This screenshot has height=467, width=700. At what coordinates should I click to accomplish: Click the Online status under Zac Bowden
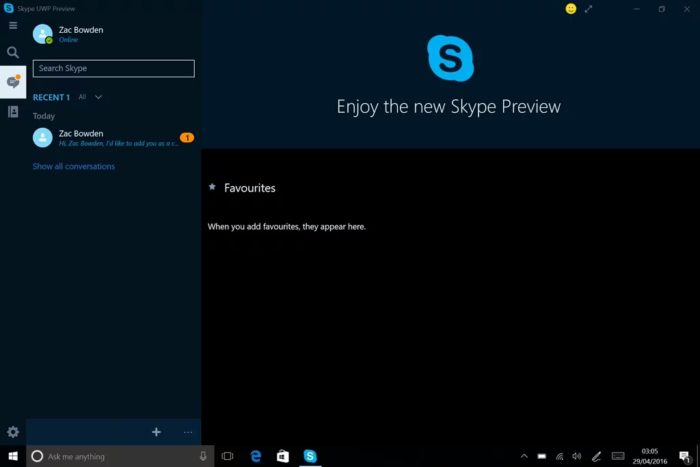point(68,40)
